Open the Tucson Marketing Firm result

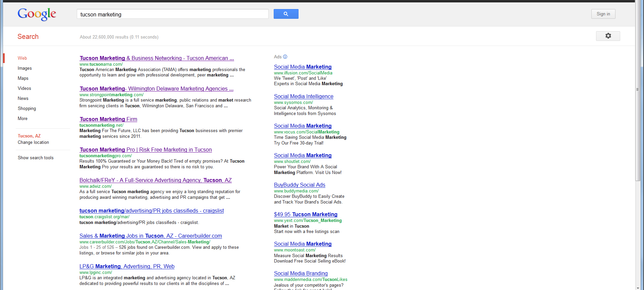coord(108,119)
